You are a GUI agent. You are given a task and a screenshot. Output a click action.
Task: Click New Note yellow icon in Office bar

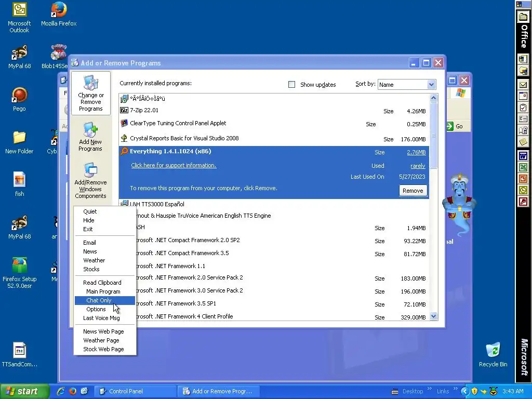[x=523, y=141]
